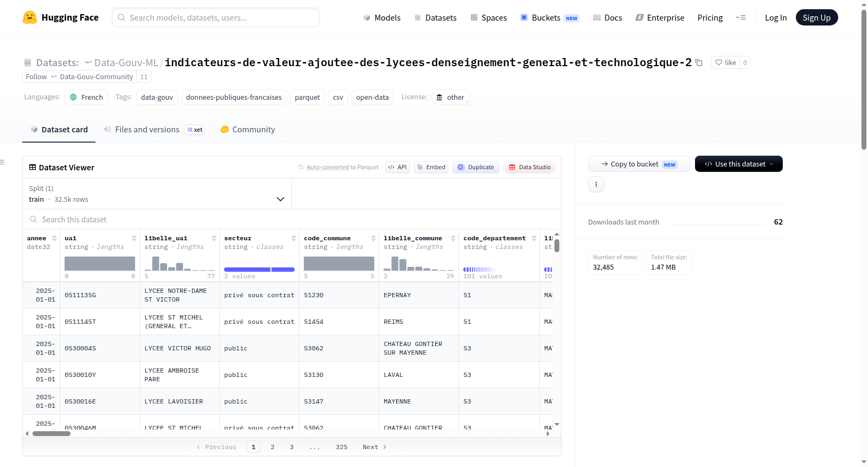
Task: Open the left sidebar toggle icon
Action: 2,162
